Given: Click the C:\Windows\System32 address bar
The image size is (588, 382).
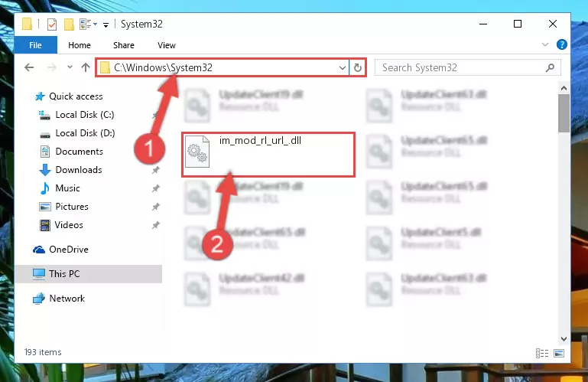Looking at the screenshot, I should click(x=222, y=67).
